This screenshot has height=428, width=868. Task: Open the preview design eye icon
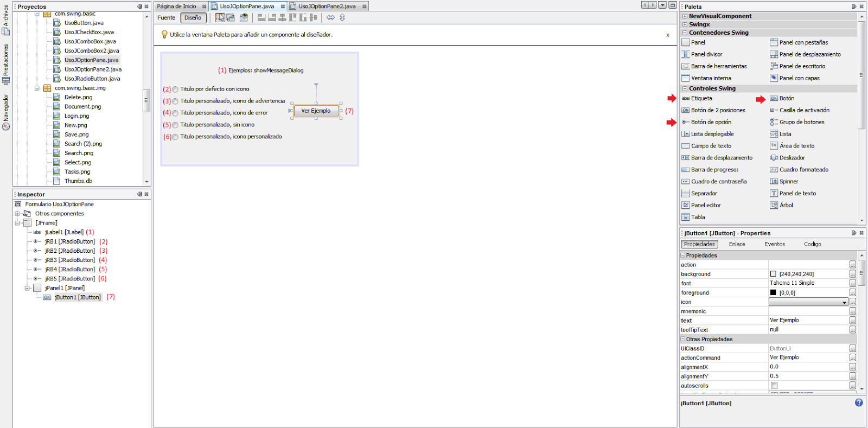[x=244, y=17]
